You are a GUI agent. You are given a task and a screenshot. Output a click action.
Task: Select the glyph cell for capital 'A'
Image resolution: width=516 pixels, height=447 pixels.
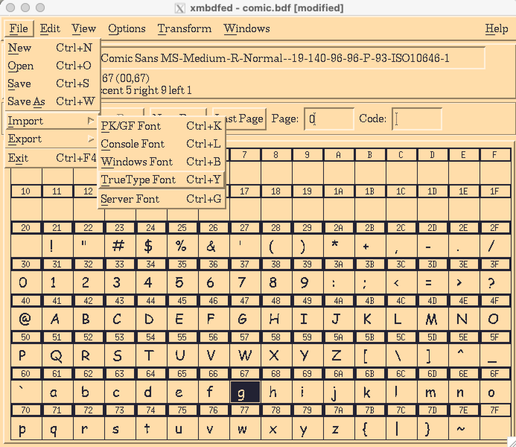coord(57,319)
